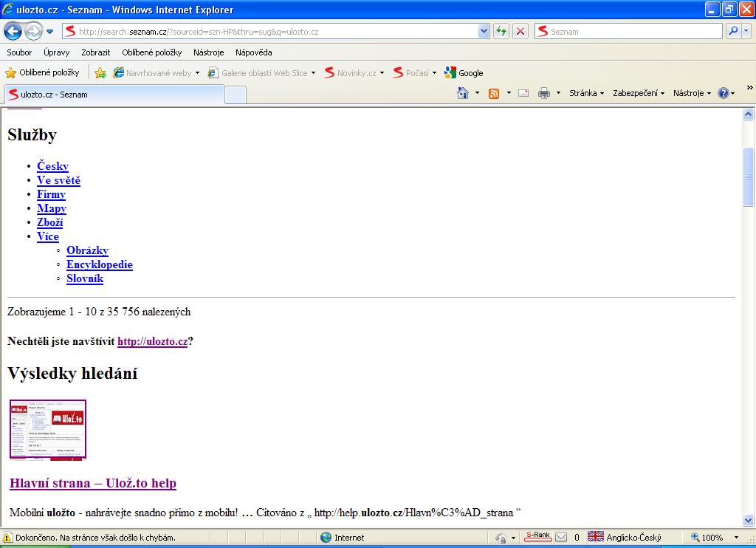
Task: Open the Encyklopedie link
Action: pyautogui.click(x=100, y=264)
